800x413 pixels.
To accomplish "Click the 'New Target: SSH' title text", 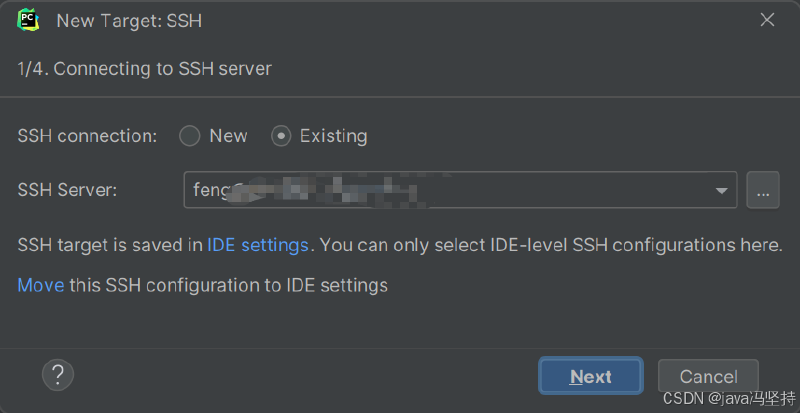I will click(x=129, y=21).
